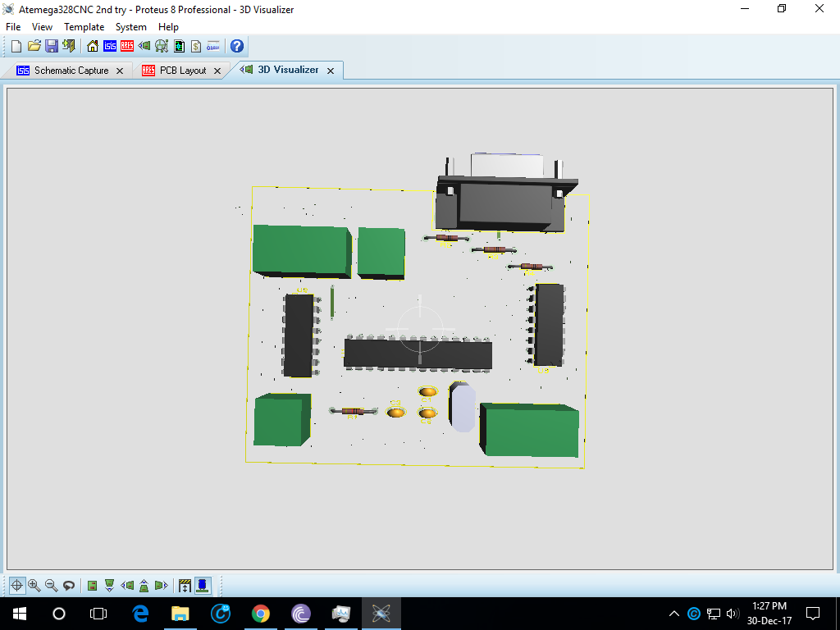Switch to Top view of the board
The width and height of the screenshot is (840, 630).
(91, 586)
